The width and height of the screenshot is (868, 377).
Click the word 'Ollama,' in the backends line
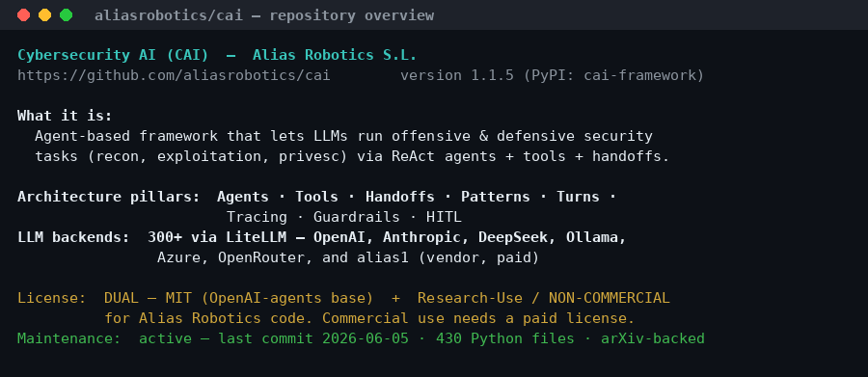pos(596,238)
